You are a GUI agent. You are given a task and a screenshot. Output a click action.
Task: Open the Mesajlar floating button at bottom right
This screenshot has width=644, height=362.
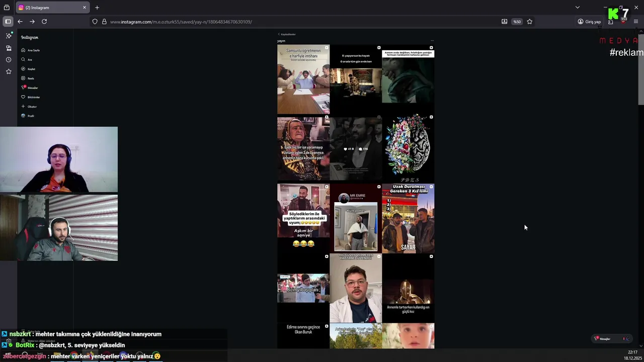(x=611, y=339)
